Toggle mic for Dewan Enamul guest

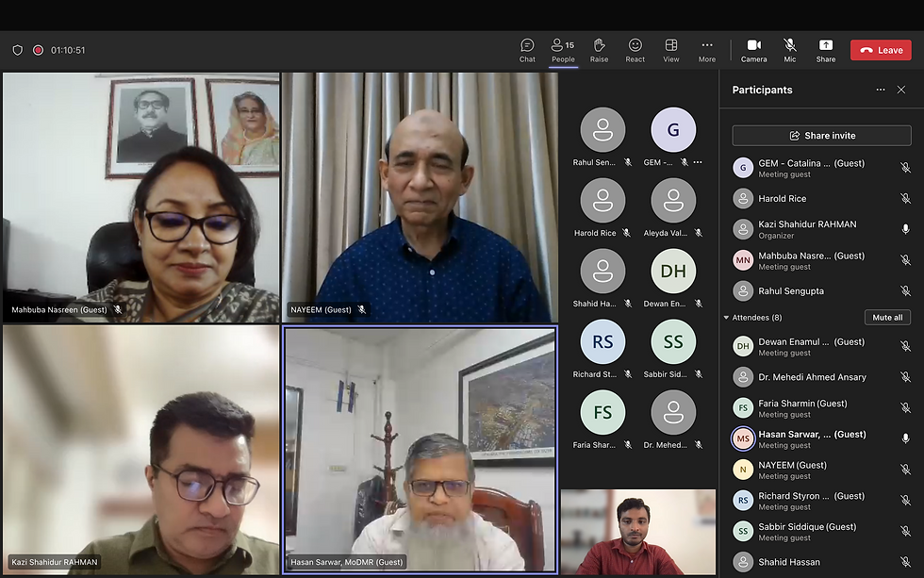pyautogui.click(x=905, y=346)
